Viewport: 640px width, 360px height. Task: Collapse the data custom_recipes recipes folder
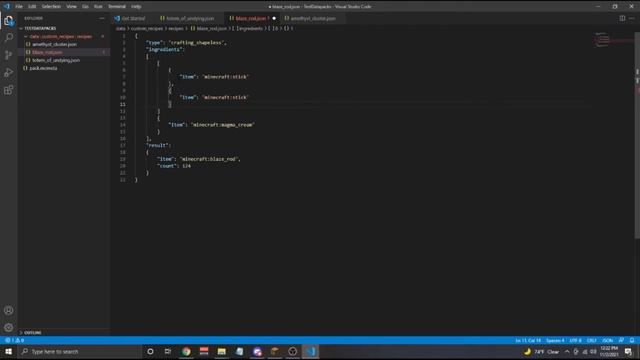tap(60, 36)
